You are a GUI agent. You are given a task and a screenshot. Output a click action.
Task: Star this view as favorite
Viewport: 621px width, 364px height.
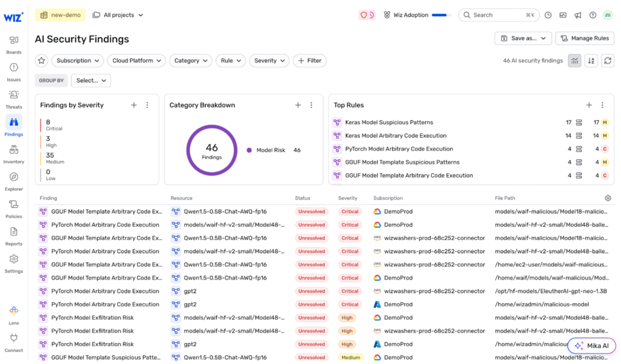pyautogui.click(x=41, y=60)
